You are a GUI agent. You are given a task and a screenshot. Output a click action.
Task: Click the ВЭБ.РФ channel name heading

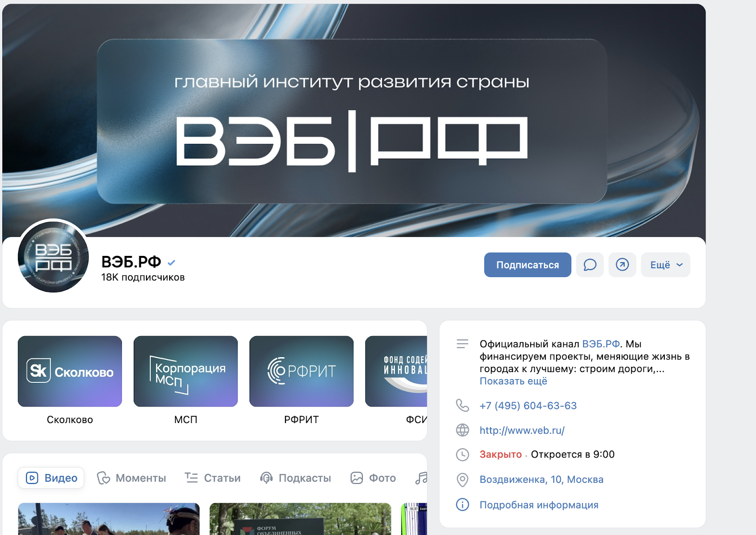(x=131, y=262)
